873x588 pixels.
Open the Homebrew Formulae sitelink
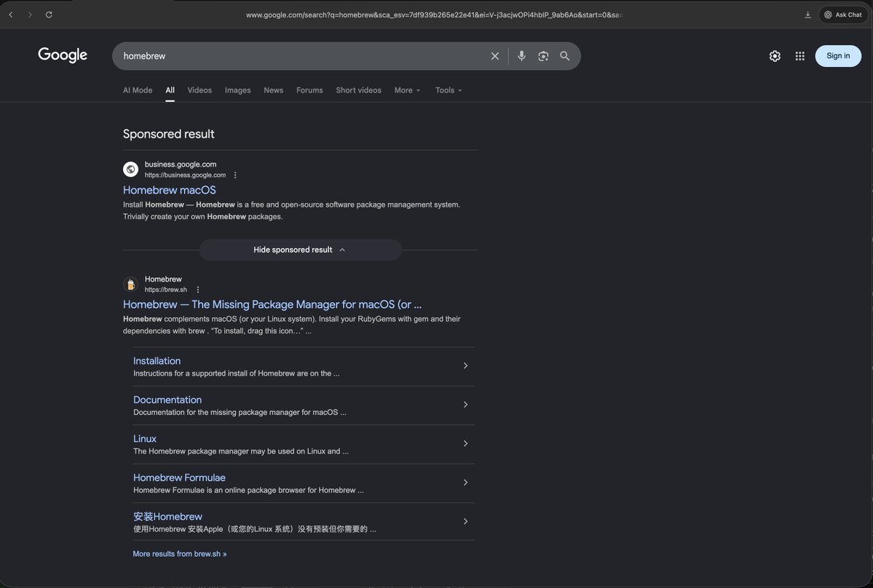[x=179, y=478]
